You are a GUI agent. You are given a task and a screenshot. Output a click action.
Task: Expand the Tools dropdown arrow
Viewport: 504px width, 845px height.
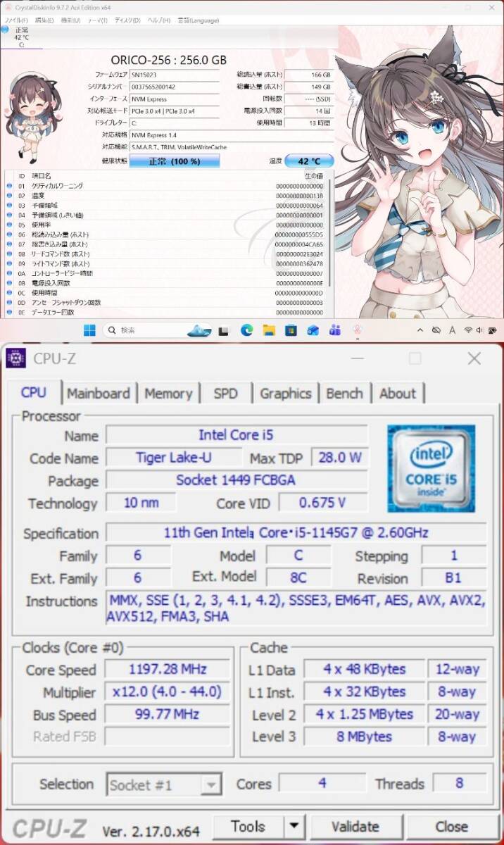tap(294, 827)
